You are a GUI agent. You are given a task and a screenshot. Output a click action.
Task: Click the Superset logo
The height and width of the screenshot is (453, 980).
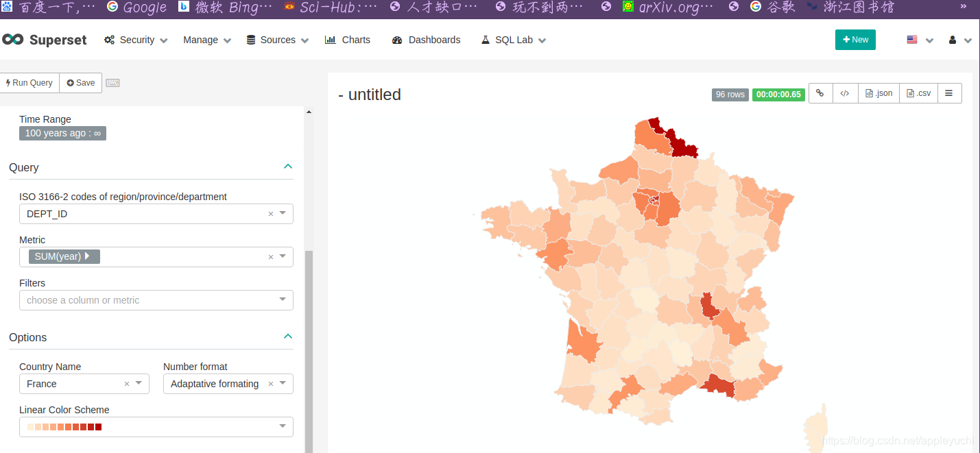pyautogui.click(x=45, y=39)
